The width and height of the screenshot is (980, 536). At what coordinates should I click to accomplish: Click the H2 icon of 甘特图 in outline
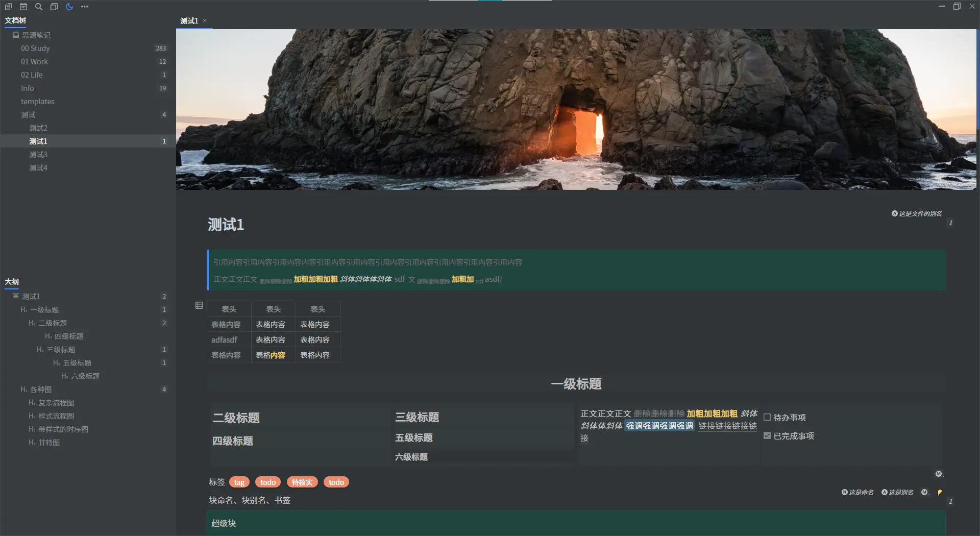click(x=32, y=443)
